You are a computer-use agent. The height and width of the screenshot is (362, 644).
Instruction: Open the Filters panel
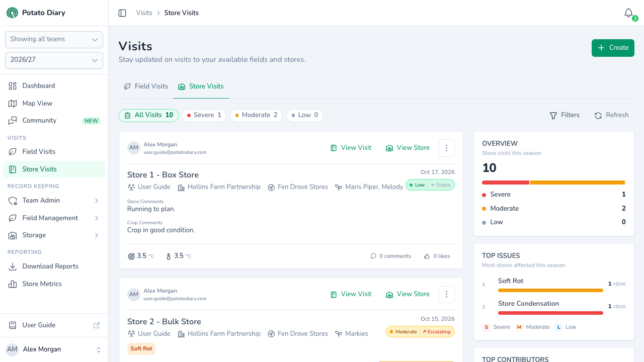point(565,115)
